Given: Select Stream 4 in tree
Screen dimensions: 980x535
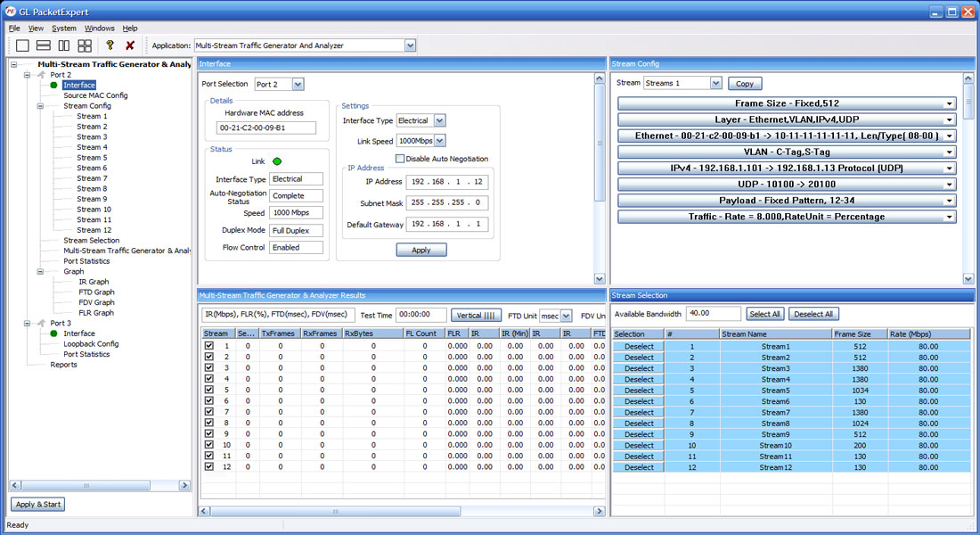Looking at the screenshot, I should (92, 147).
